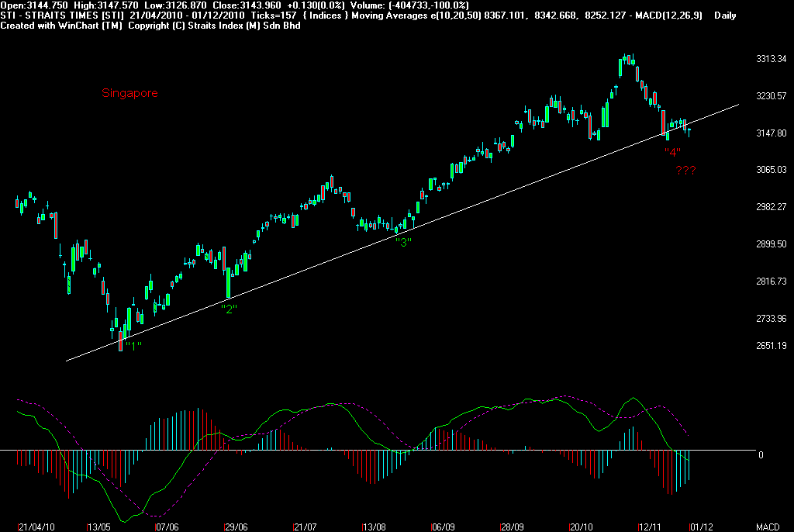Click the 3147.80 price axis value

pos(772,133)
